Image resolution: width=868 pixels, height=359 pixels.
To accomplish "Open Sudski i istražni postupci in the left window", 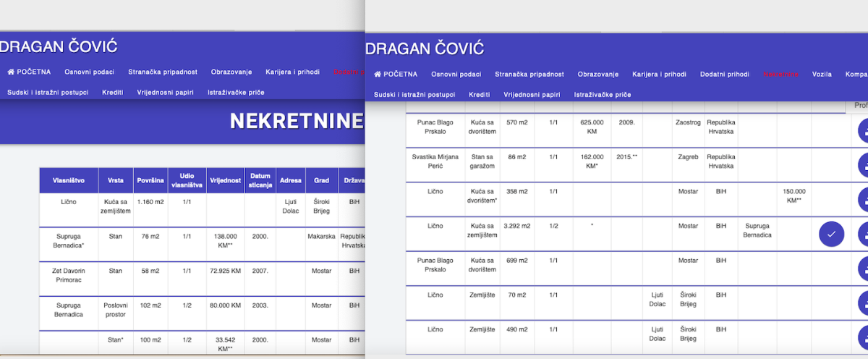I will pos(48,92).
